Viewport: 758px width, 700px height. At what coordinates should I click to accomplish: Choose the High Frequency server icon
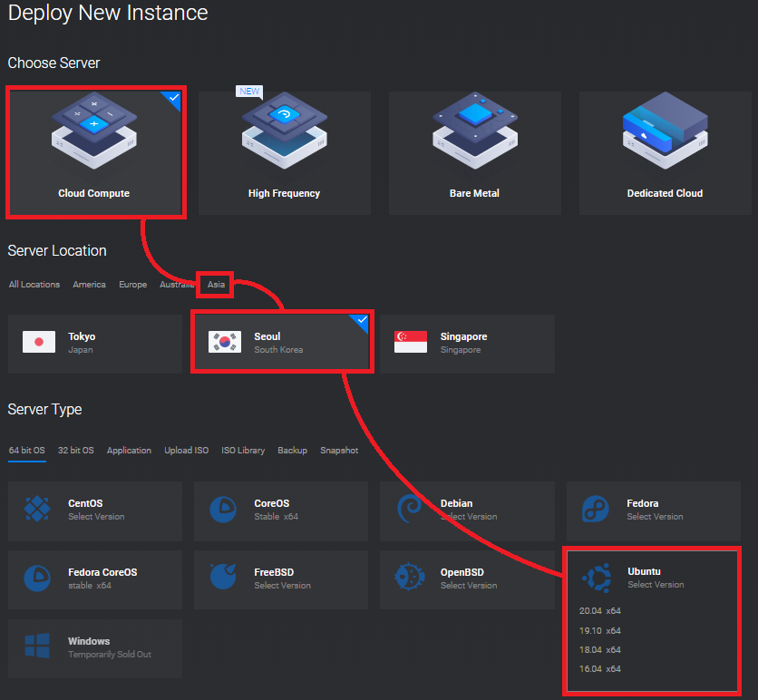(x=285, y=131)
